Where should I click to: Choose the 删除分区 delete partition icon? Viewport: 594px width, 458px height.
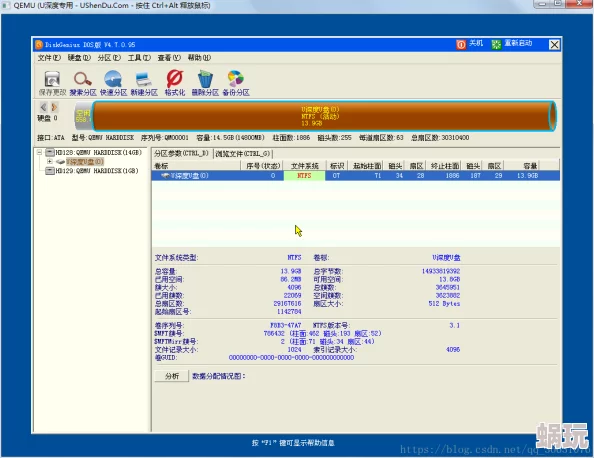[205, 79]
